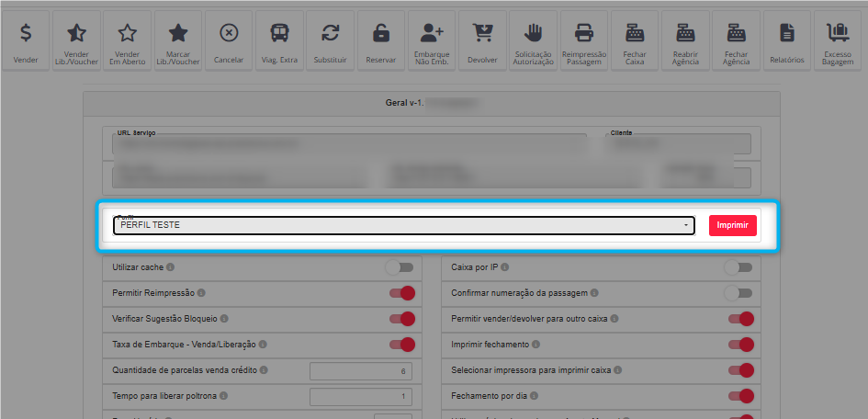Open Relatórios document icon
This screenshot has height=419, width=868.
click(786, 33)
